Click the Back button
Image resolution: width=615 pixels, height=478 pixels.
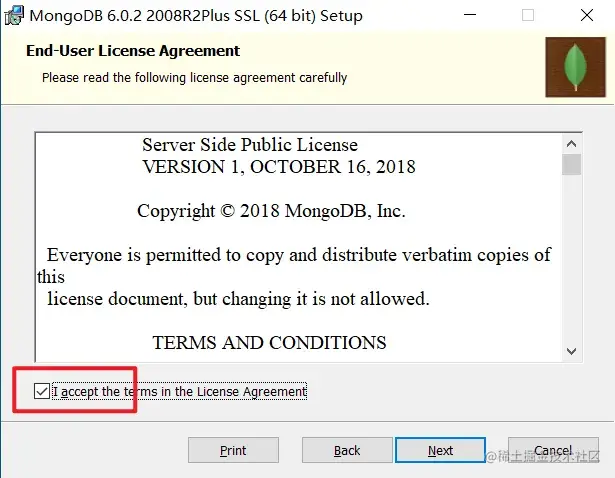[347, 450]
